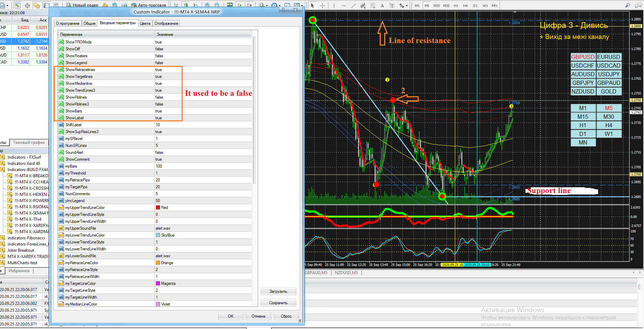Select the Crosshair tool in toolbar
This screenshot has height=329, width=644.
tap(322, 6)
